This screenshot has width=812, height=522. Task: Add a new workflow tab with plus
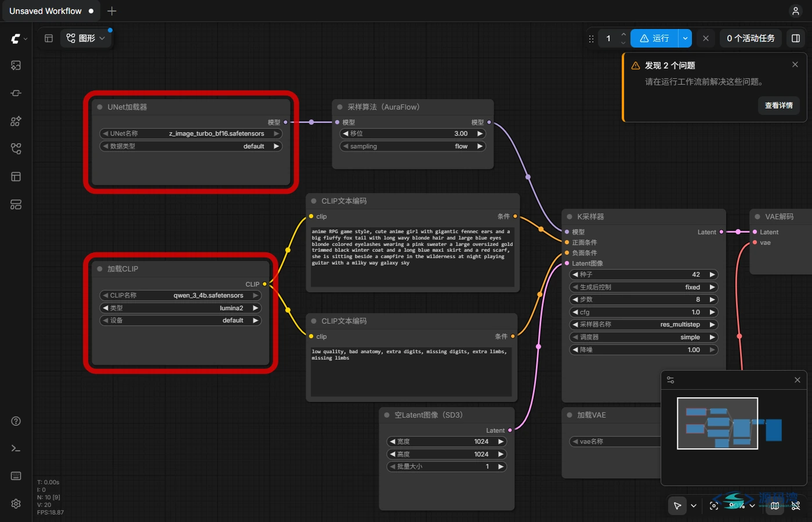pos(112,11)
